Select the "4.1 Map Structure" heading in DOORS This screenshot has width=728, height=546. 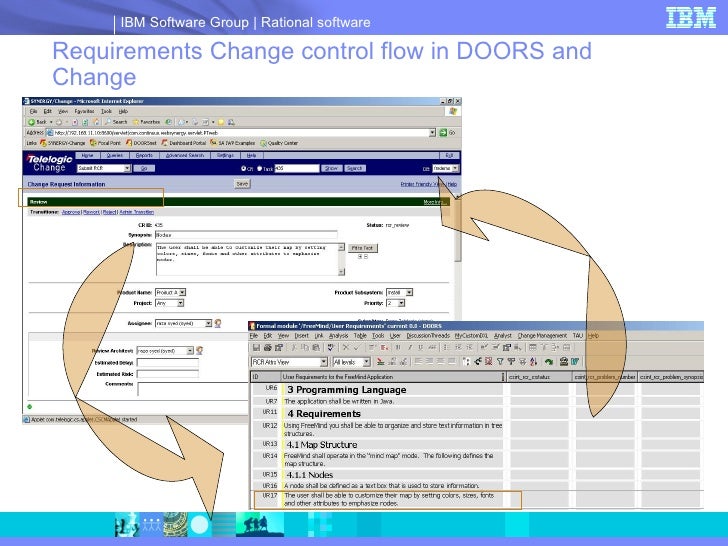click(322, 444)
